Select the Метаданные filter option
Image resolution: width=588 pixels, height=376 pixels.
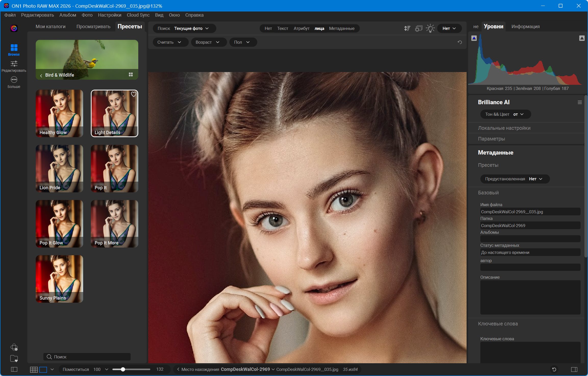(x=342, y=28)
